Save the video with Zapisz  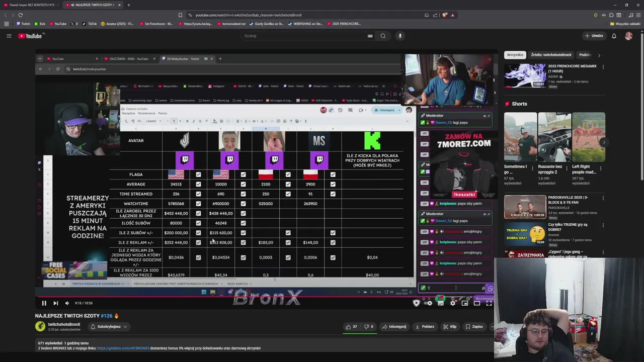point(474,326)
